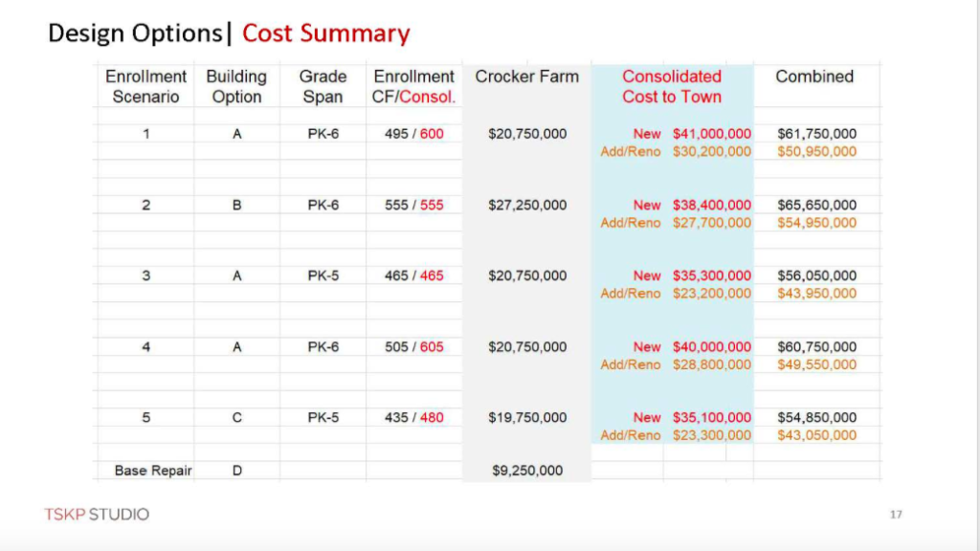This screenshot has width=980, height=551.
Task: Select the $9,250,000 base repair cost
Action: [x=527, y=471]
